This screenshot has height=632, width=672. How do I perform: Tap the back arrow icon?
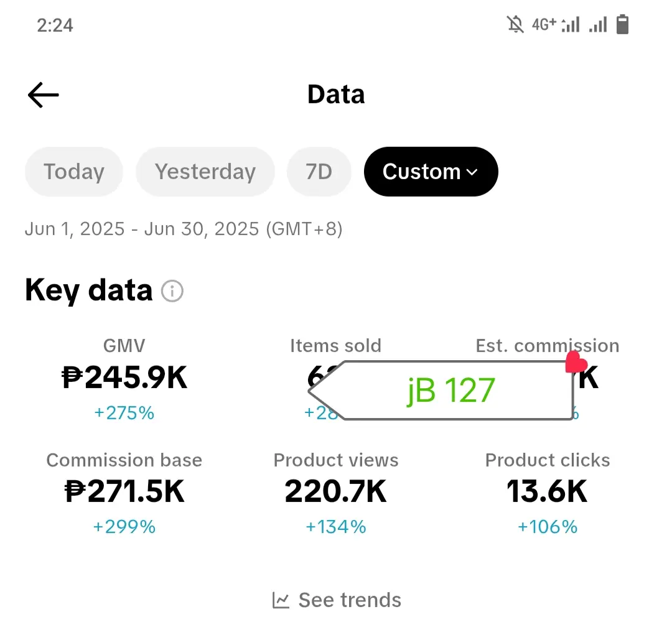(44, 95)
